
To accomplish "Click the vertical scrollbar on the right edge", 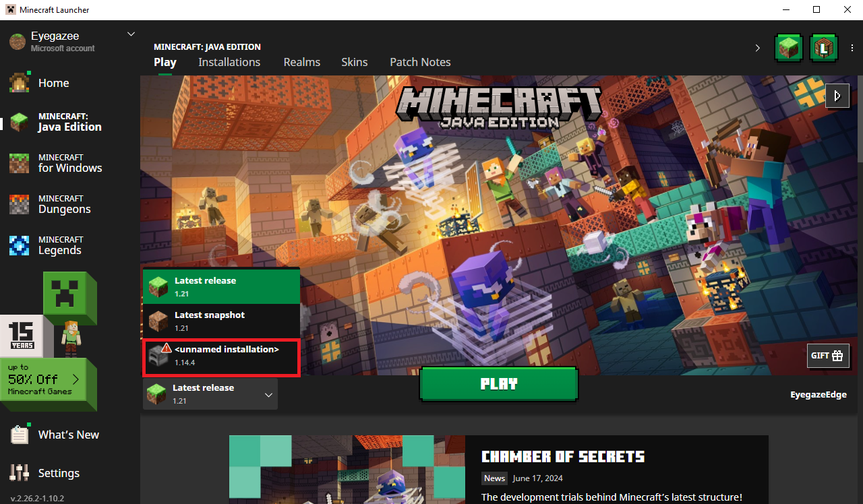I will point(860,118).
